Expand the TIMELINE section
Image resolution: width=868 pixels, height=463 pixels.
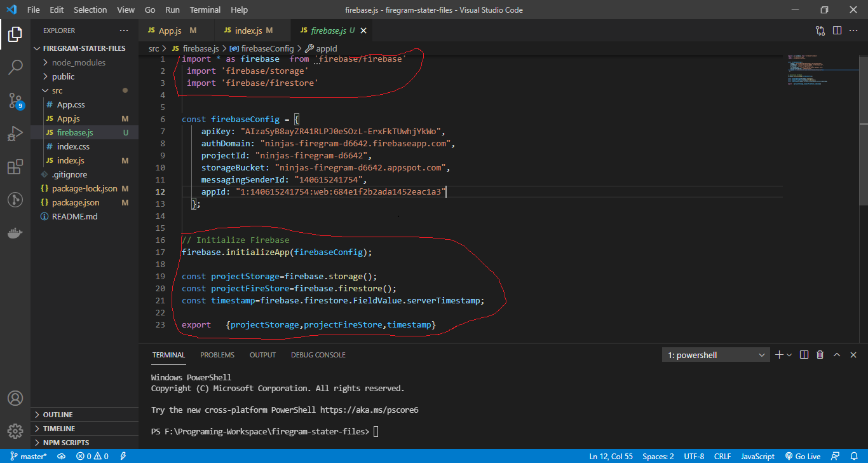(85, 429)
